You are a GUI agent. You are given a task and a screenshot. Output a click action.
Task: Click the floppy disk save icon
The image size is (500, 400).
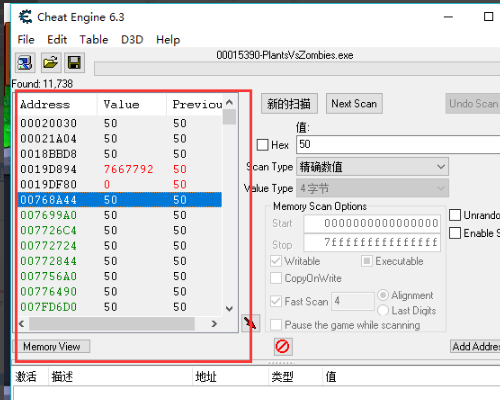[x=74, y=62]
